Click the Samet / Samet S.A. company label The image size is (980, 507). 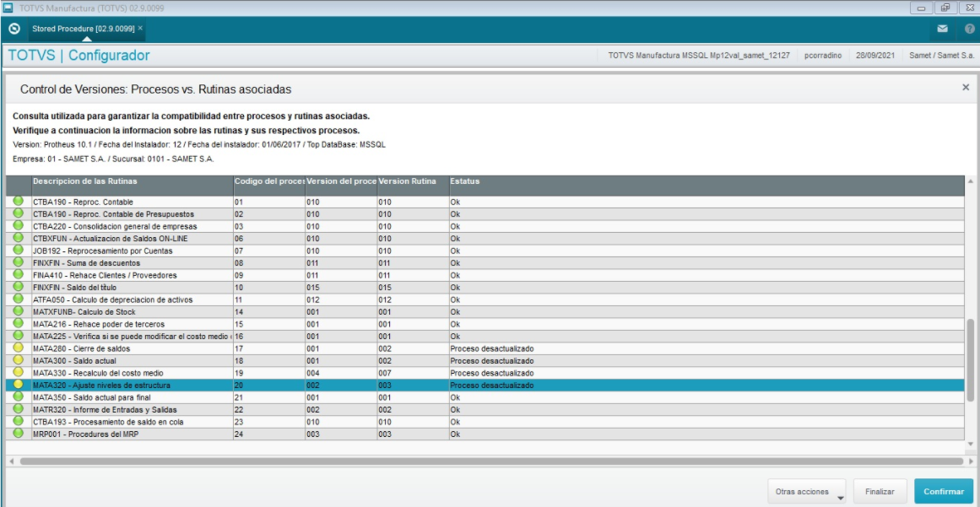click(x=943, y=56)
